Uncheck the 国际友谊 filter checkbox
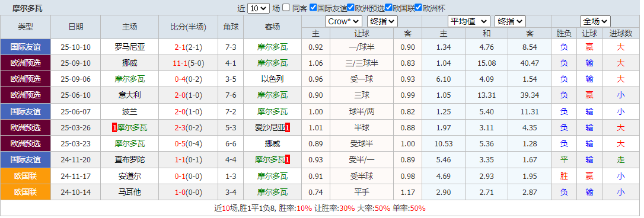Viewport: 644px width, 218px height. pos(313,7)
